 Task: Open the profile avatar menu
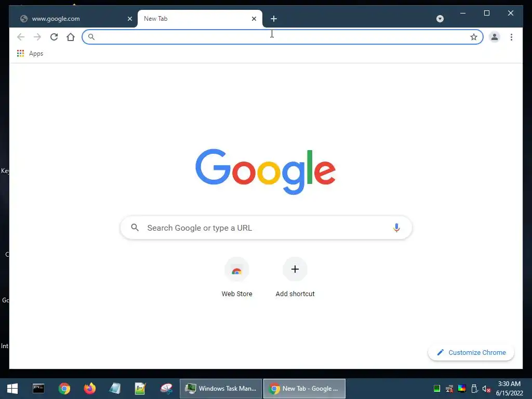[x=495, y=37]
